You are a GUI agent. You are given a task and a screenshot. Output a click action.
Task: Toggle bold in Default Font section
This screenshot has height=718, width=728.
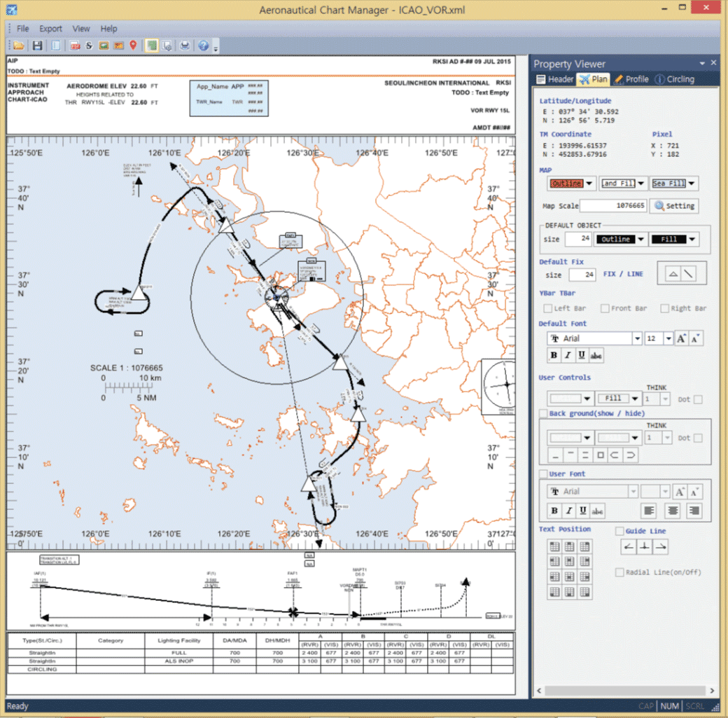point(554,356)
